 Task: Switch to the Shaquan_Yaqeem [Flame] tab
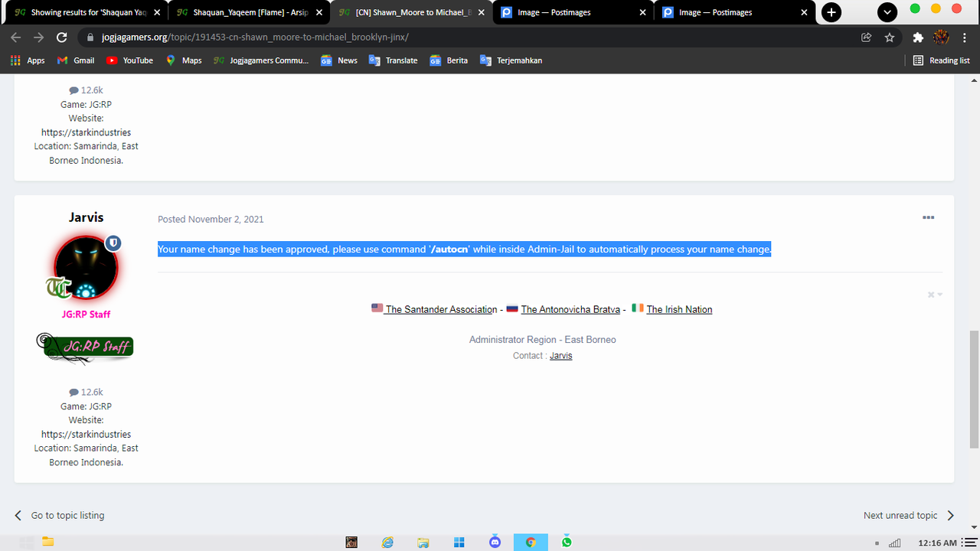[x=248, y=12]
